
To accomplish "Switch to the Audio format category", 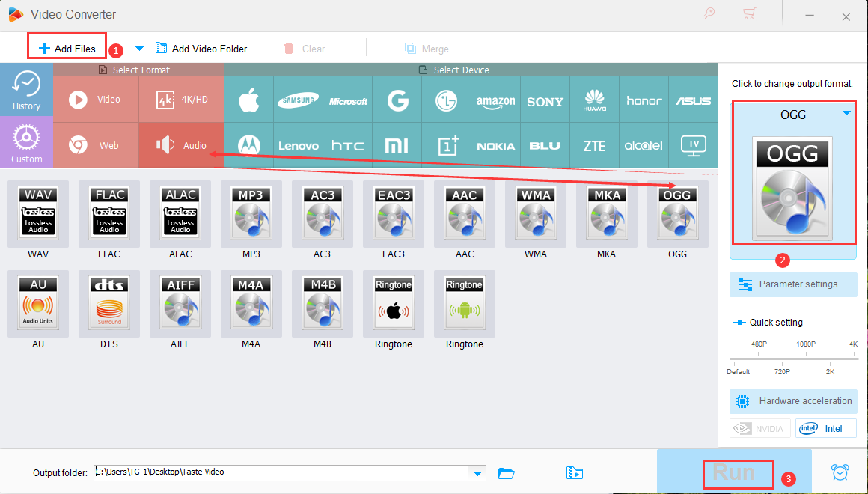I will pyautogui.click(x=182, y=146).
